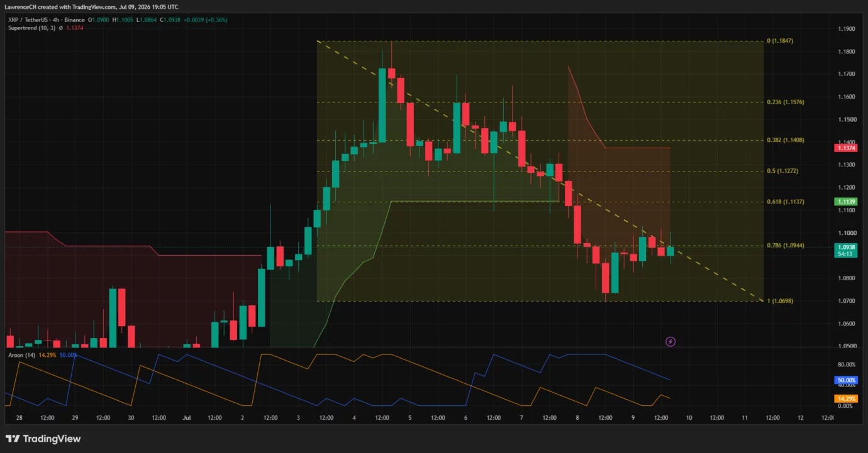Viewport: 868px width, 453px height.
Task: Click the blue 50.00% Aroon axis tag
Action: (845, 380)
